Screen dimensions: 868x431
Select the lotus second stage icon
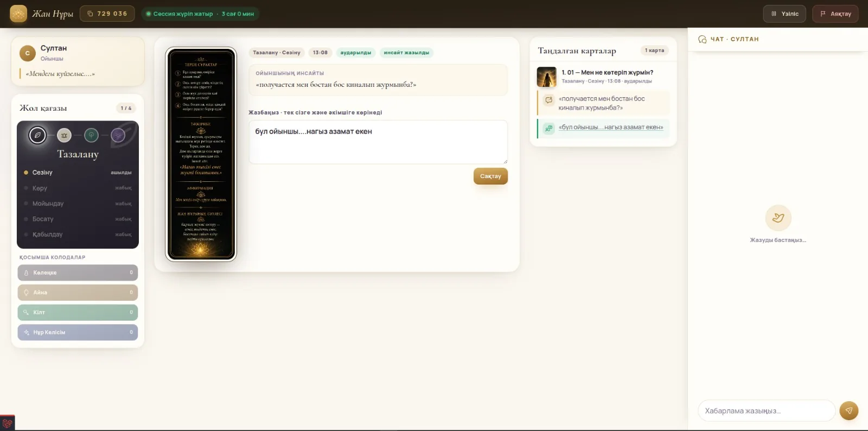tap(64, 135)
